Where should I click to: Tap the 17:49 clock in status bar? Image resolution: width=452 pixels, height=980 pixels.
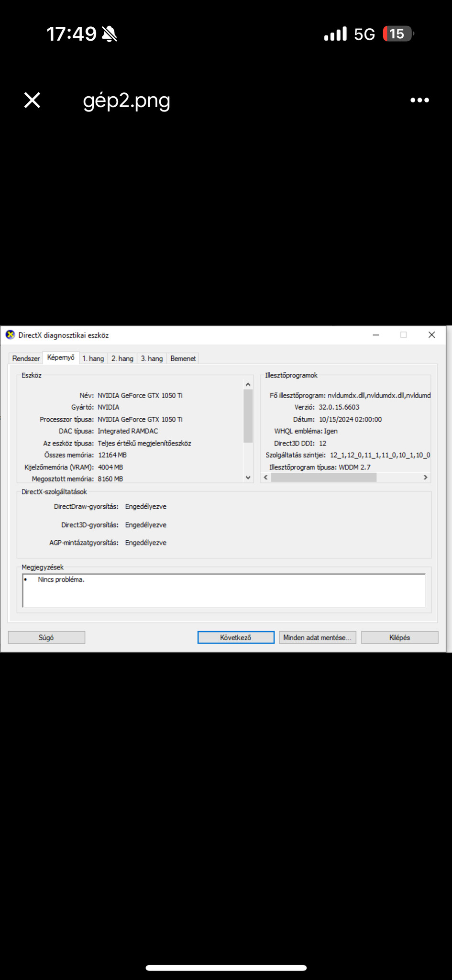[x=71, y=34]
